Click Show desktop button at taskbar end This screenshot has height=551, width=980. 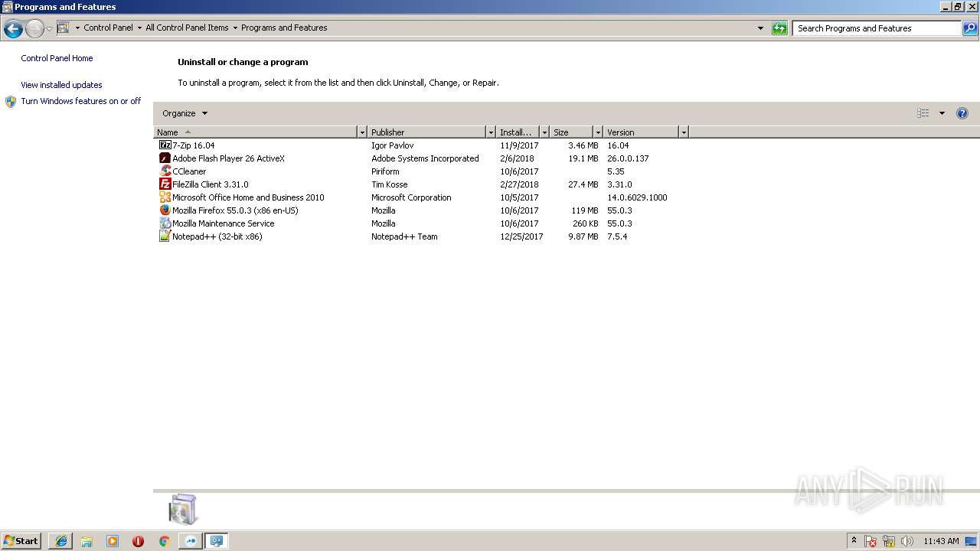pos(972,541)
